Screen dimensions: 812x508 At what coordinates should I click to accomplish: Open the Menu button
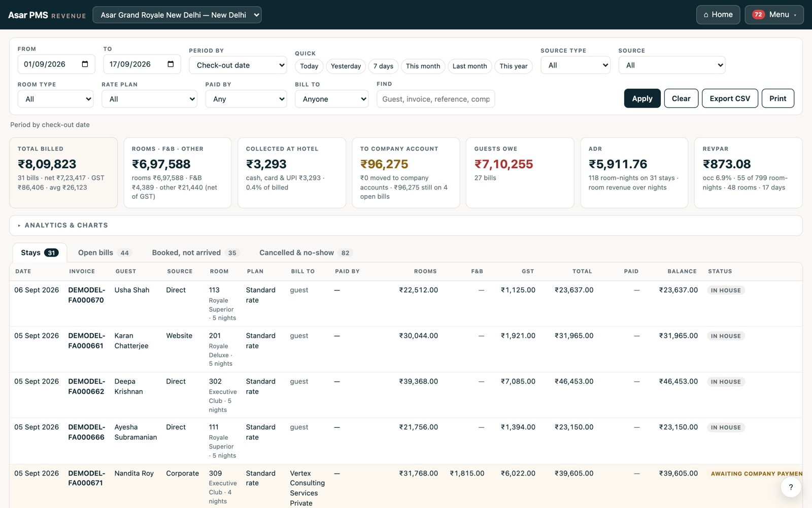[774, 15]
